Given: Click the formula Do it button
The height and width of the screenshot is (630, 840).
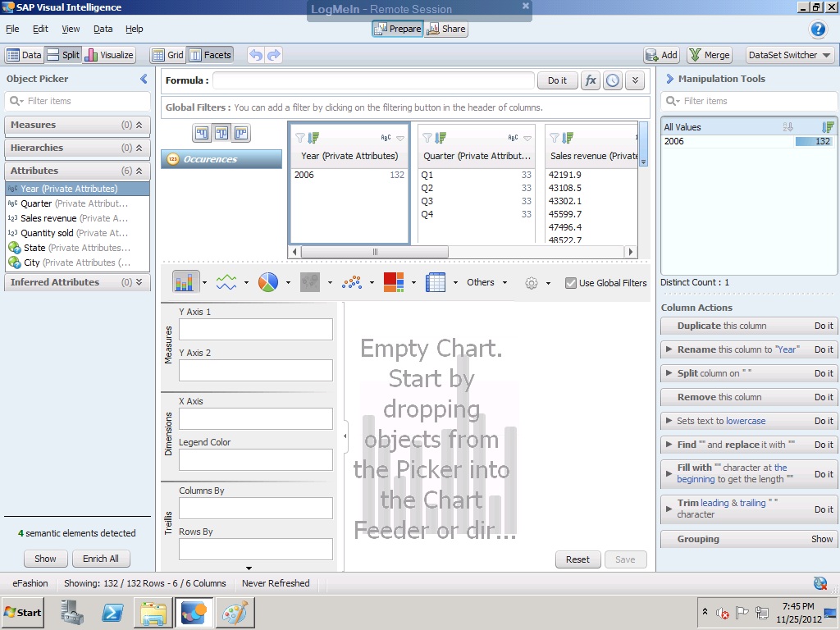Looking at the screenshot, I should pos(557,80).
